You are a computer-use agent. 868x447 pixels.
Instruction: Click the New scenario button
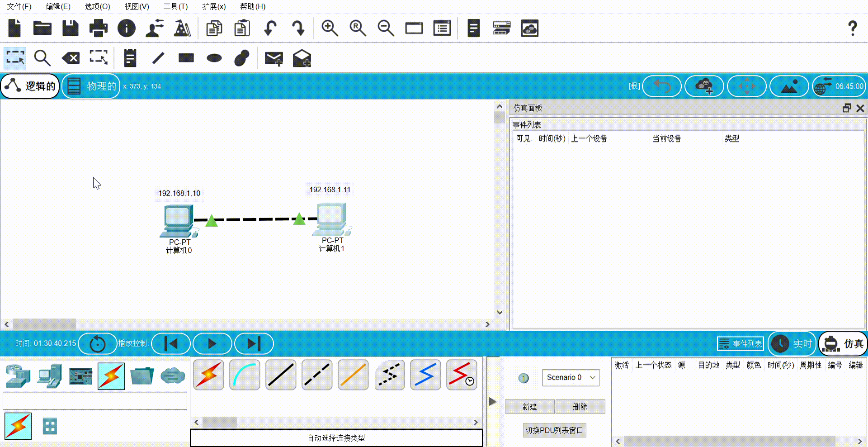[529, 407]
